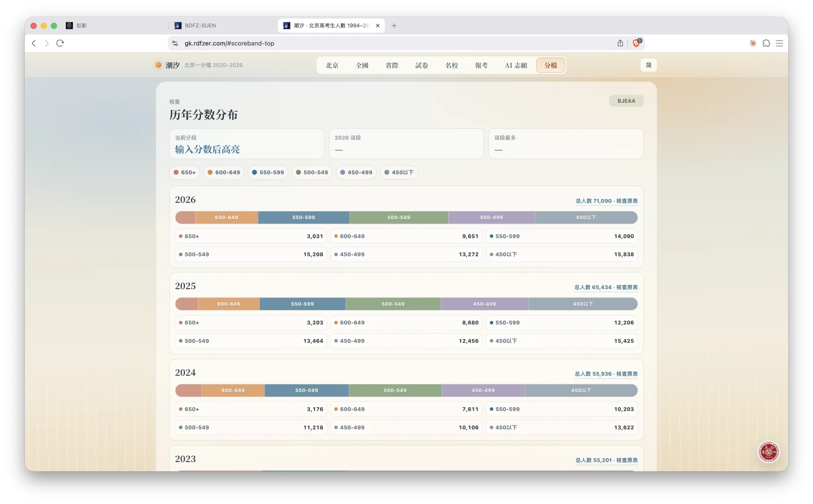Click the 2026 bar's blue 550-599 segment
The height and width of the screenshot is (504, 813).
tap(304, 217)
